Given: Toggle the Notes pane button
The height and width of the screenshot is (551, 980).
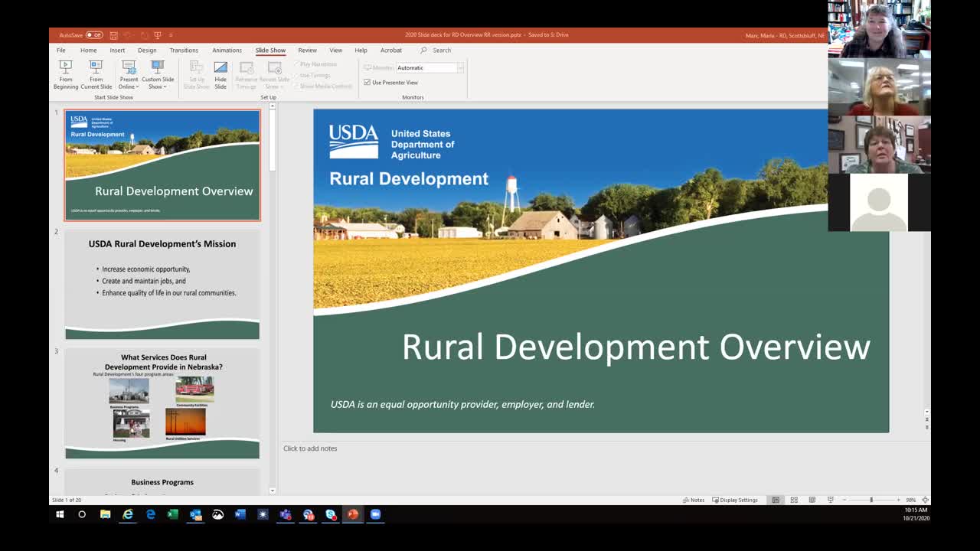Looking at the screenshot, I should [x=694, y=500].
